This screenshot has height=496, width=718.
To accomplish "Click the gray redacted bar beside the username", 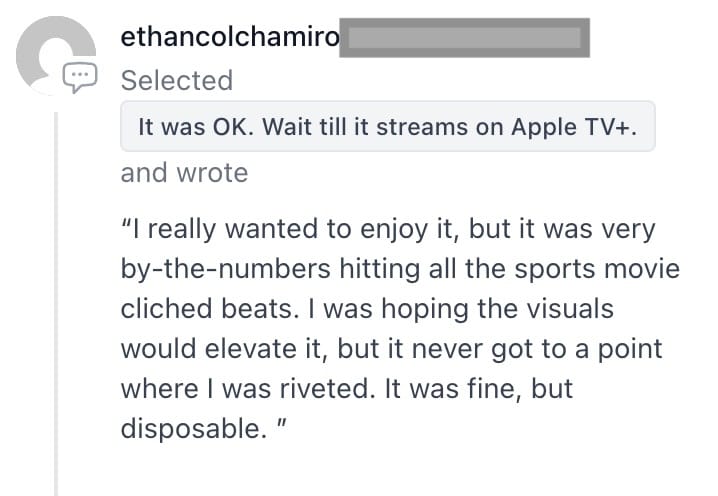I will [x=464, y=38].
